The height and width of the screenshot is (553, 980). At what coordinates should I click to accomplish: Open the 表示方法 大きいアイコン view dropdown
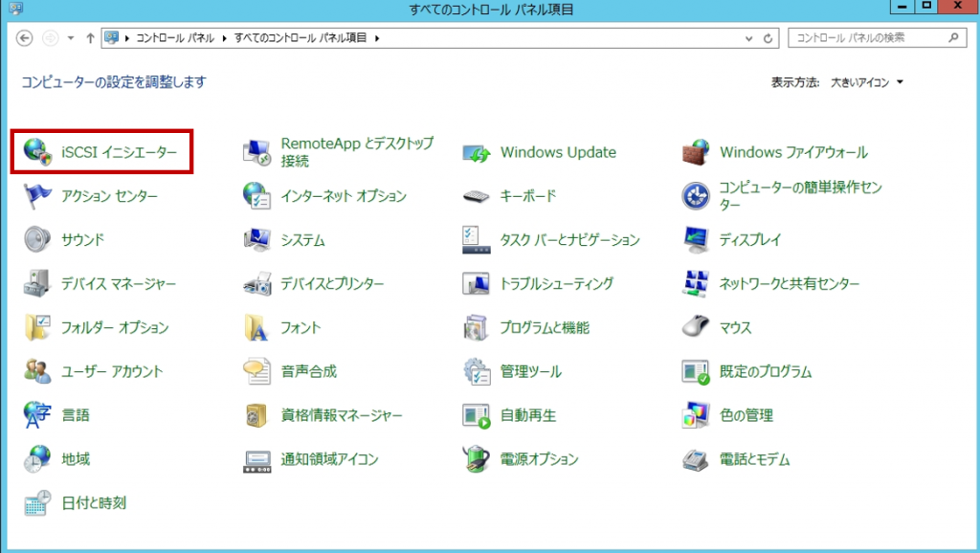(867, 82)
